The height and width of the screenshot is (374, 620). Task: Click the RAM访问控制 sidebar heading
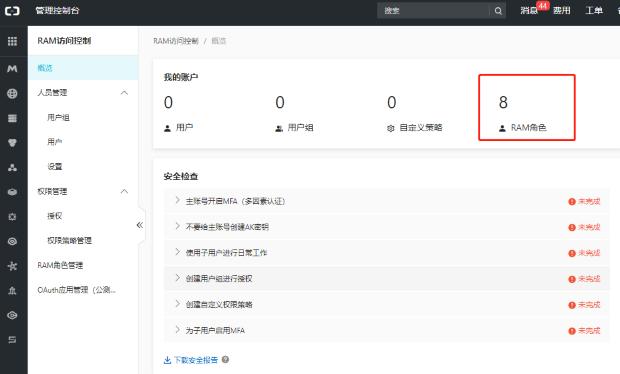[x=64, y=41]
